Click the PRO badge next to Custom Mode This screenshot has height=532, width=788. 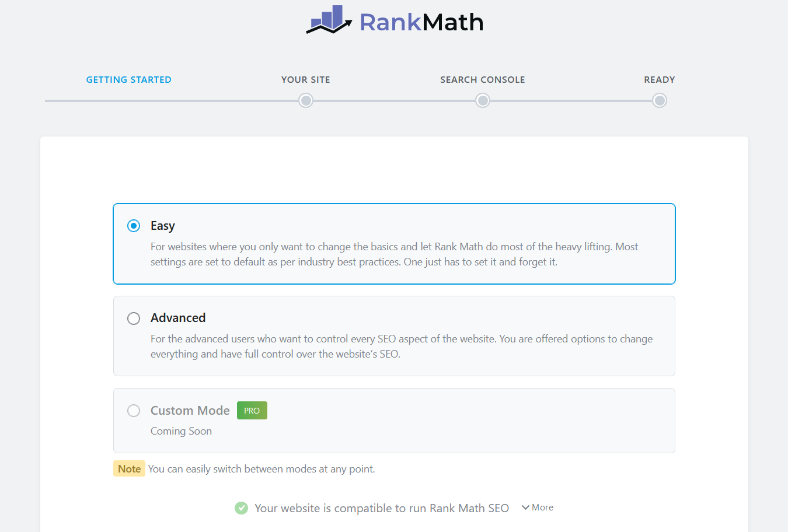click(x=252, y=411)
